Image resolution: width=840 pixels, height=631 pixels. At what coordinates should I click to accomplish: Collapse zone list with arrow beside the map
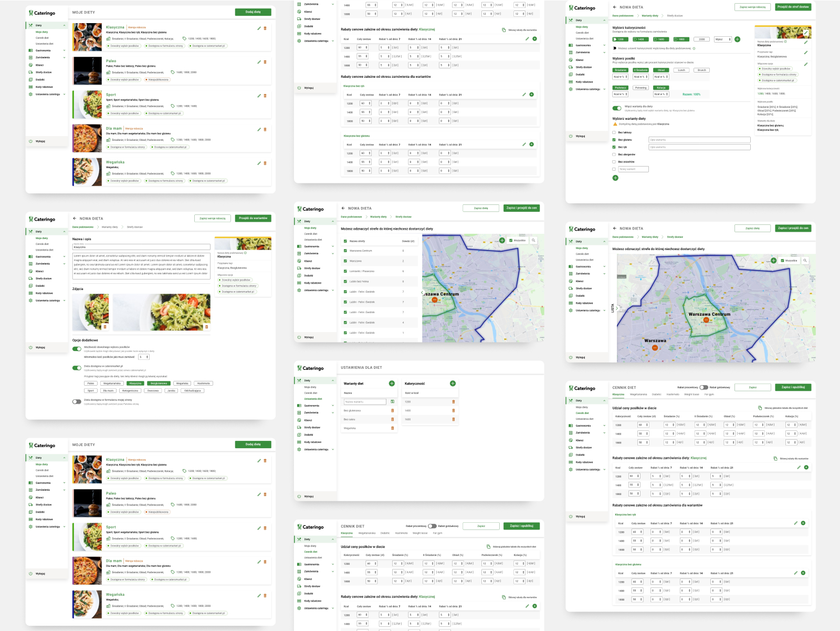pyautogui.click(x=422, y=292)
